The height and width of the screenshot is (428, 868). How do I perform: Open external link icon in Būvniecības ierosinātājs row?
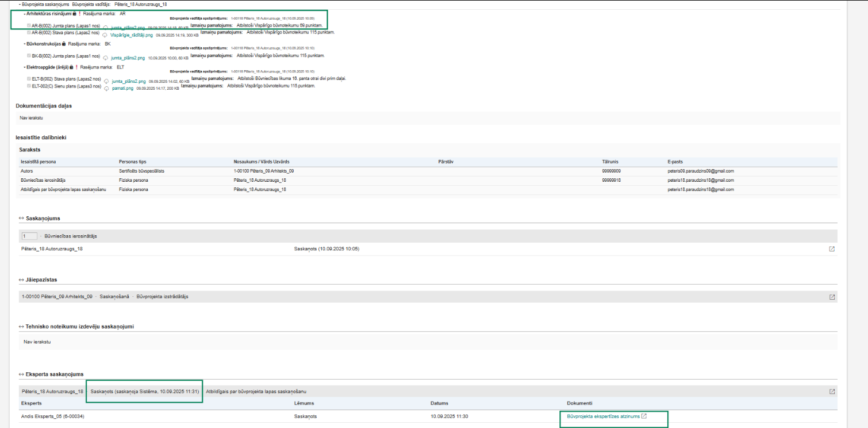click(x=832, y=249)
